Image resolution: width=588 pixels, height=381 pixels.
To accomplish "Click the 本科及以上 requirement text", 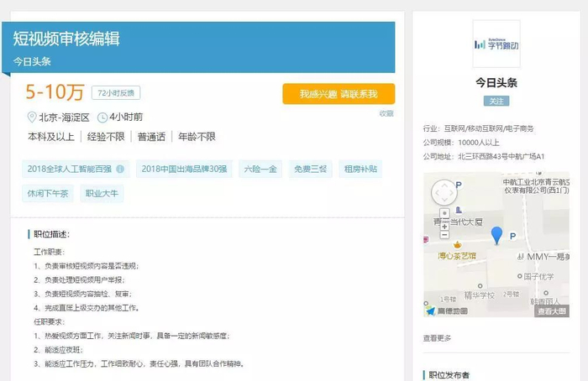I will click(51, 137).
